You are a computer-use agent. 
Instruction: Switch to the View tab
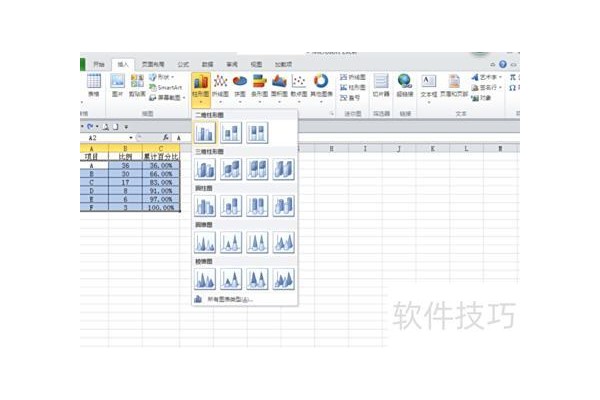256,64
